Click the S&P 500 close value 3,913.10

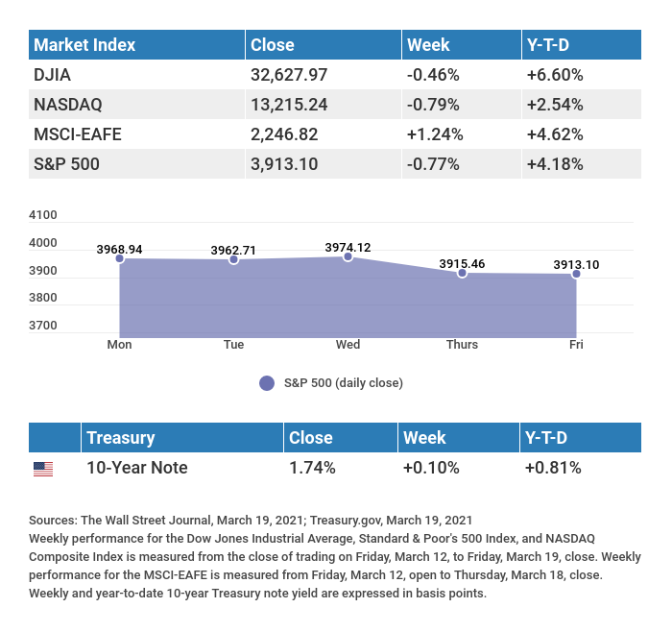(x=283, y=163)
